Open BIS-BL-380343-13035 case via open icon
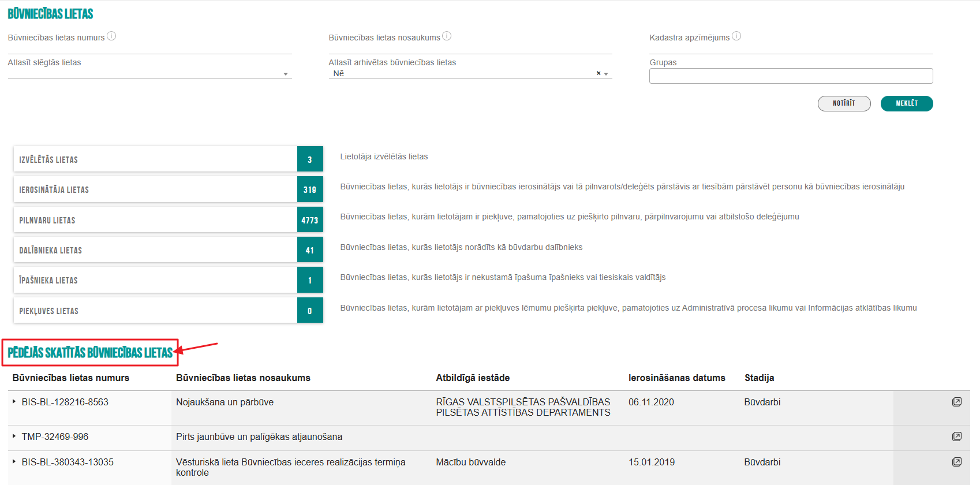The height and width of the screenshot is (485, 980). [957, 462]
